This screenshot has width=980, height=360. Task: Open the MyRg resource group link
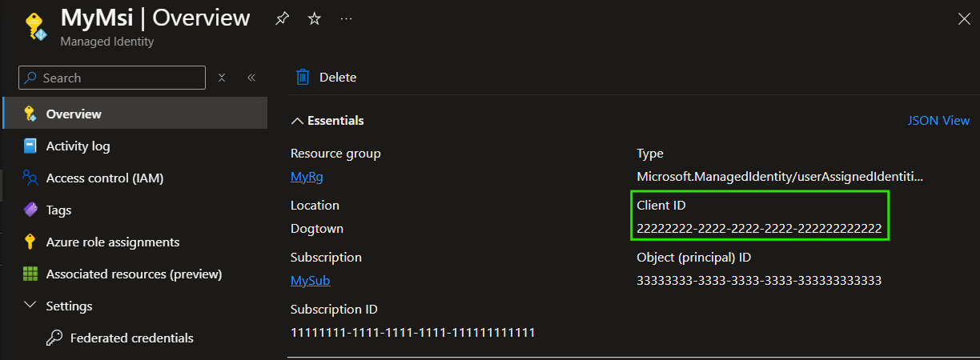point(307,176)
